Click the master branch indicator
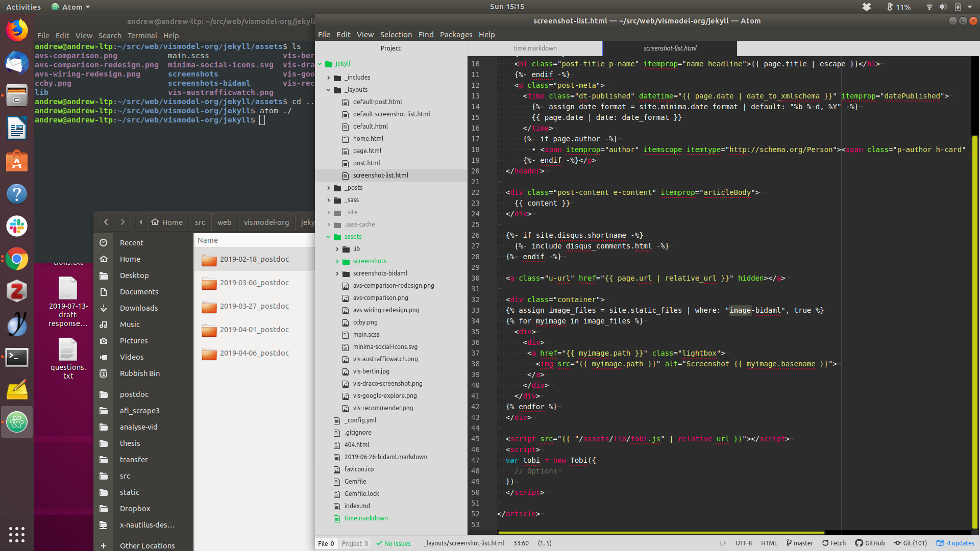 (x=799, y=543)
